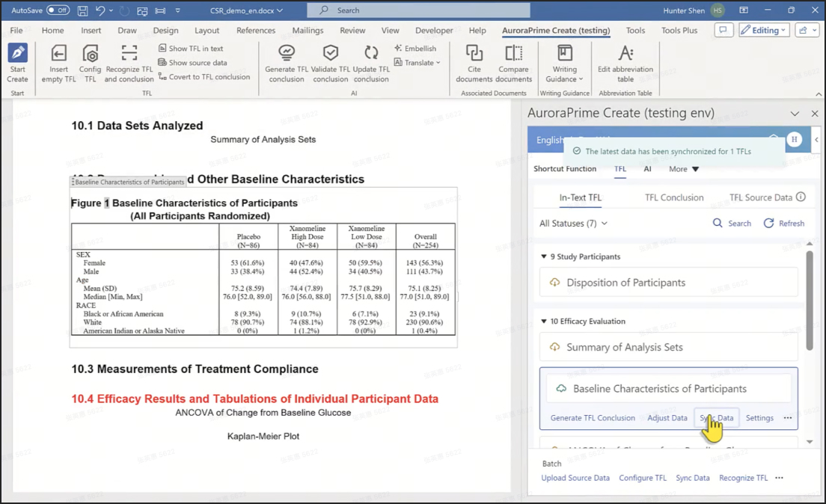
Task: Switch to the Review ribbon tab
Action: click(x=352, y=30)
